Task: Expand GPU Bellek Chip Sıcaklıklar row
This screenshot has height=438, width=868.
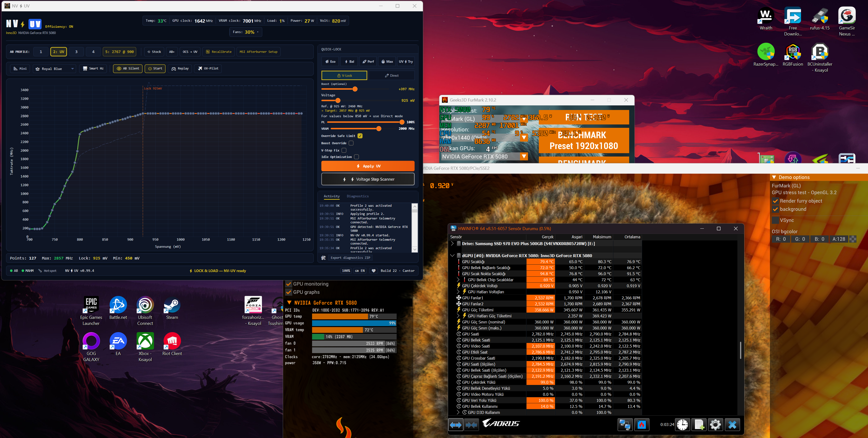Action: point(458,280)
